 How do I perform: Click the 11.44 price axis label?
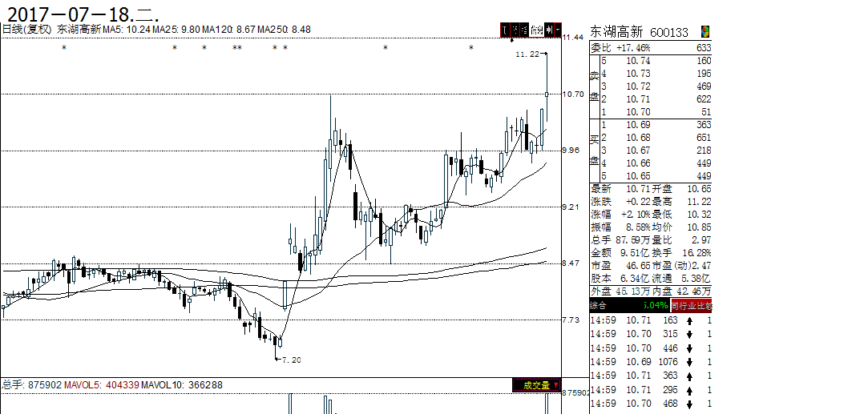[x=573, y=37]
